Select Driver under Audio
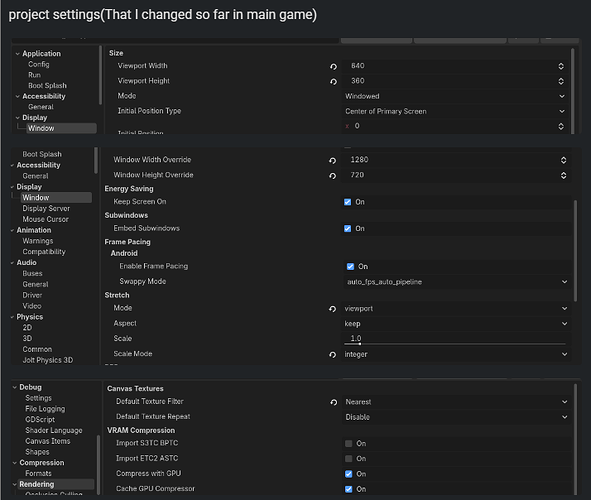Viewport: 591px width, 500px height. tap(32, 295)
